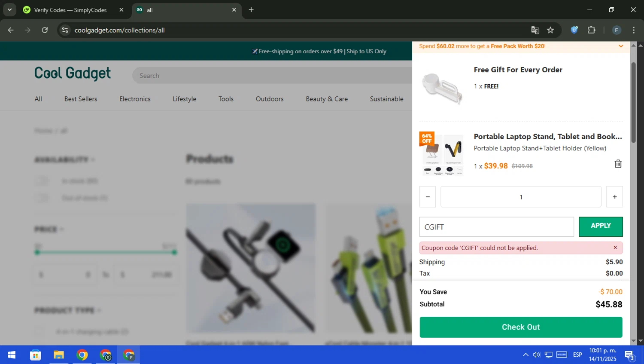Open the Lifestyle menu
This screenshot has height=364, width=644.
(x=184, y=99)
